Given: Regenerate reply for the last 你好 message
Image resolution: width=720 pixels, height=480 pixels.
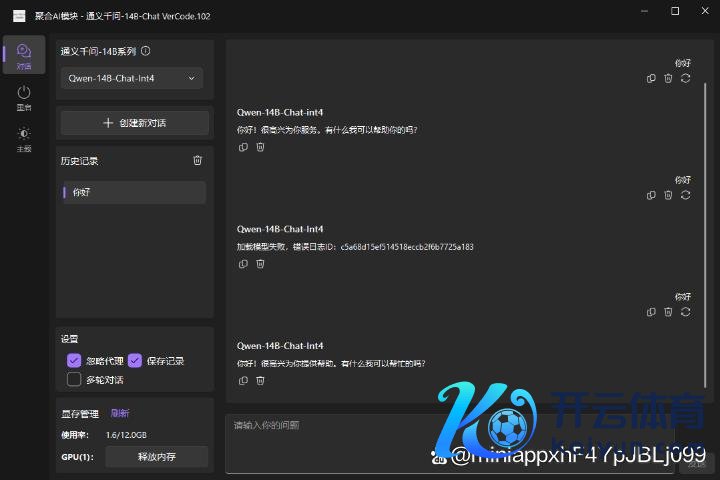Looking at the screenshot, I should click(x=685, y=312).
